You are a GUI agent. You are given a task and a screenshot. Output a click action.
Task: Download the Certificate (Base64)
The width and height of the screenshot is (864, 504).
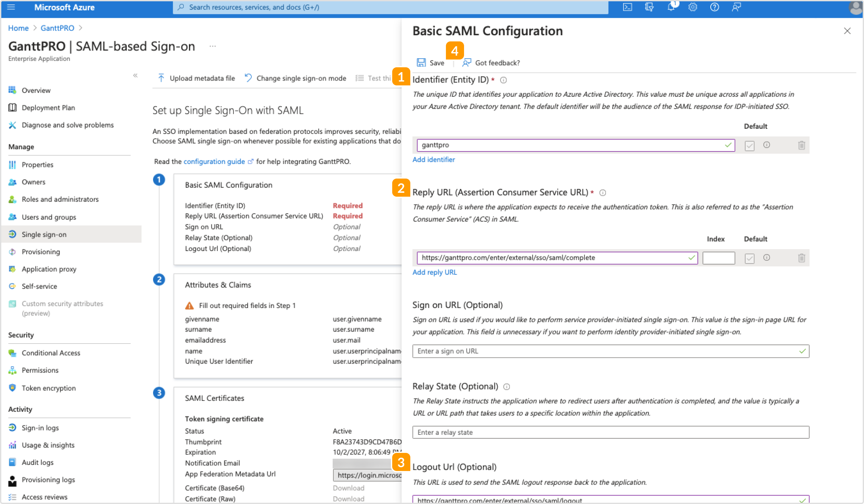348,488
